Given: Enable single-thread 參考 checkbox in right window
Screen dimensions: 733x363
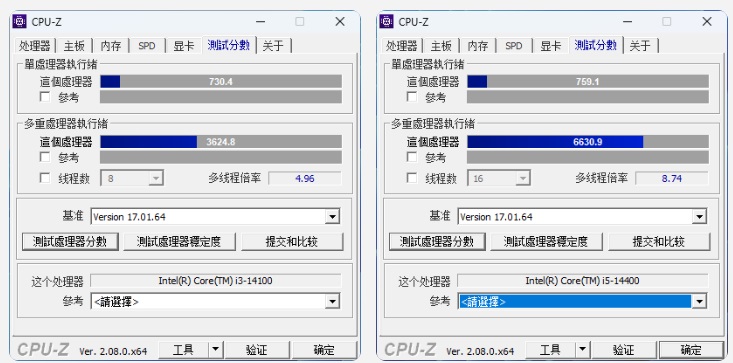Looking at the screenshot, I should pos(412,97).
